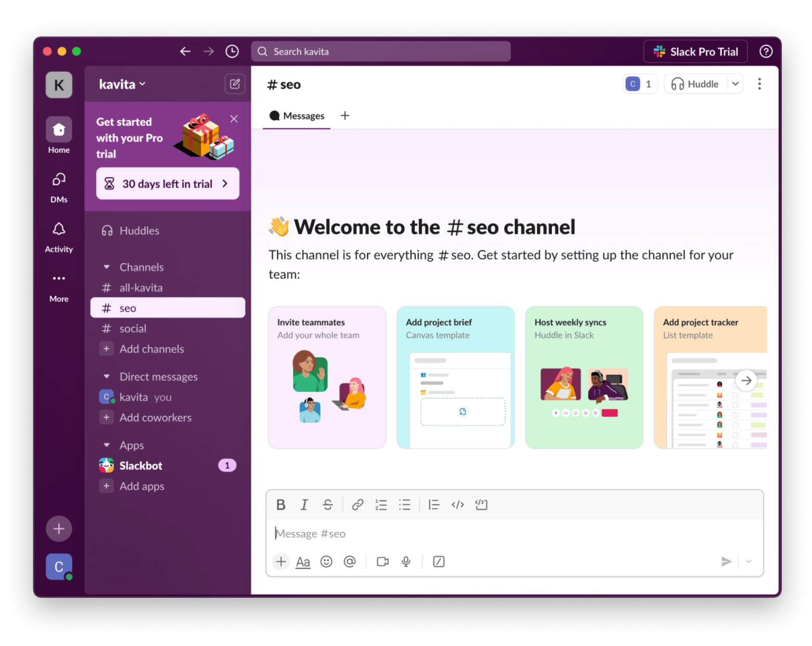Collapse the Channels section
Viewport: 812px width, 646px height.
(107, 267)
